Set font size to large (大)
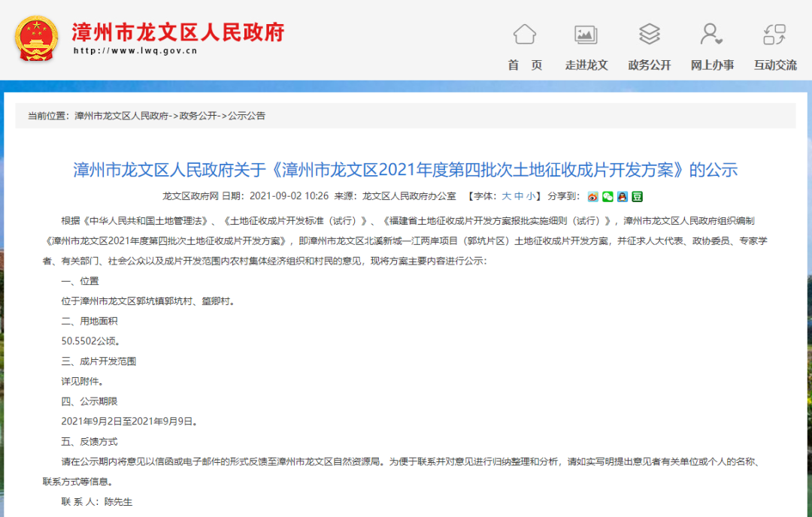The height and width of the screenshot is (517, 812). click(x=506, y=196)
